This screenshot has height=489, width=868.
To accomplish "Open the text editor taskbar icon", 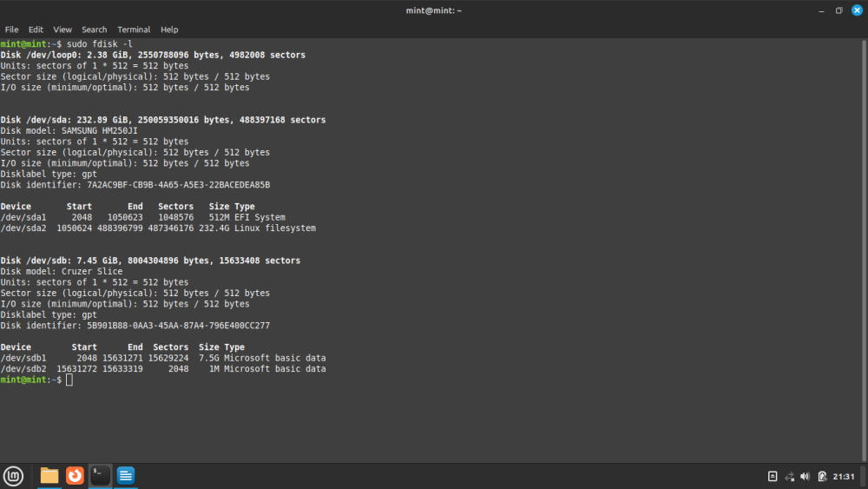I will click(x=126, y=476).
